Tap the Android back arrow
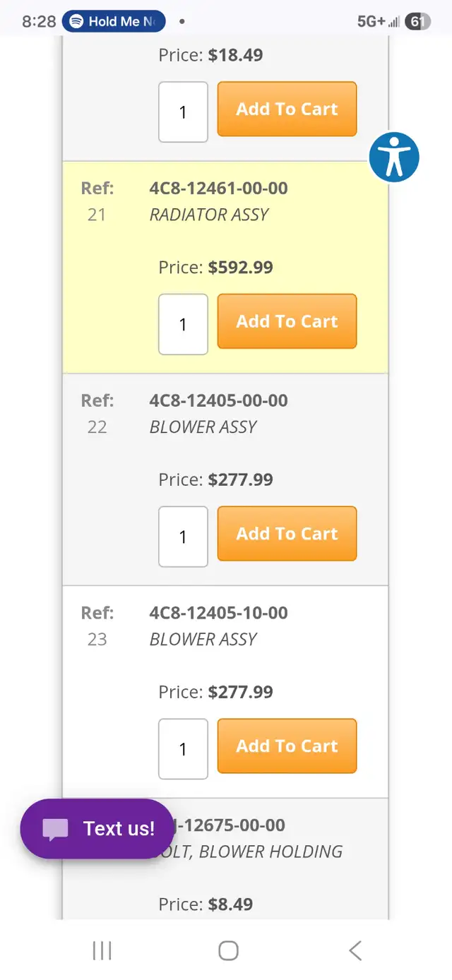 [355, 950]
